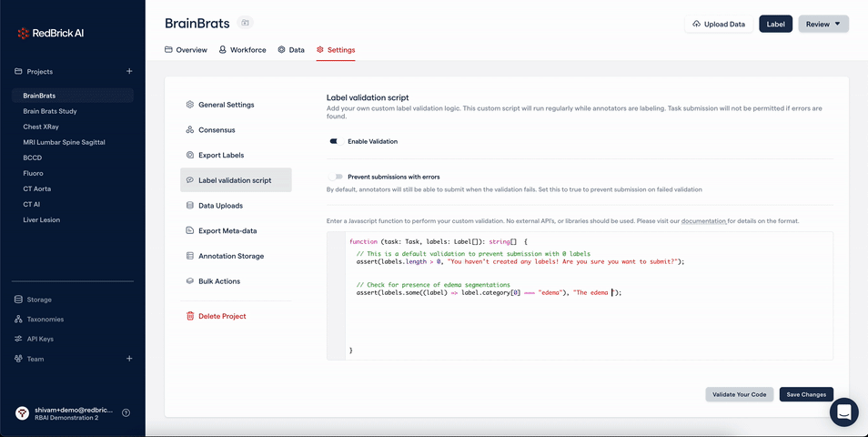This screenshot has width=868, height=437.
Task: Open CT Aorta project
Action: click(37, 188)
